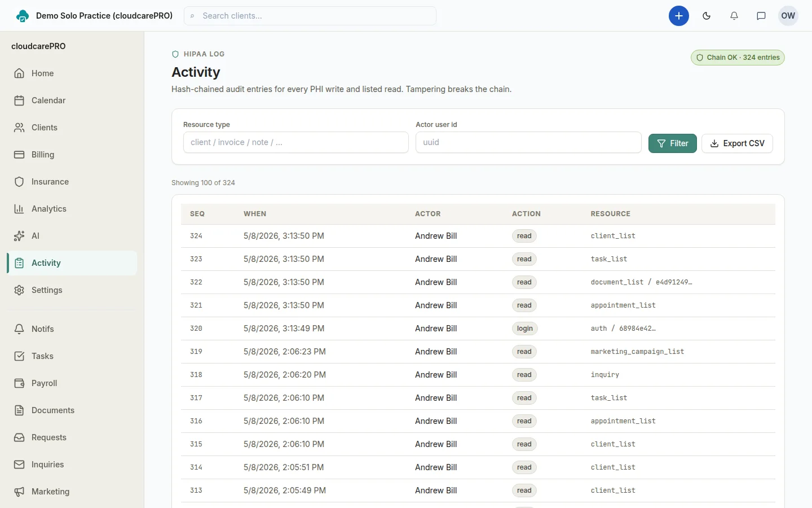Viewport: 812px width, 508px height.
Task: Navigate to the Billing label
Action: [x=43, y=155]
